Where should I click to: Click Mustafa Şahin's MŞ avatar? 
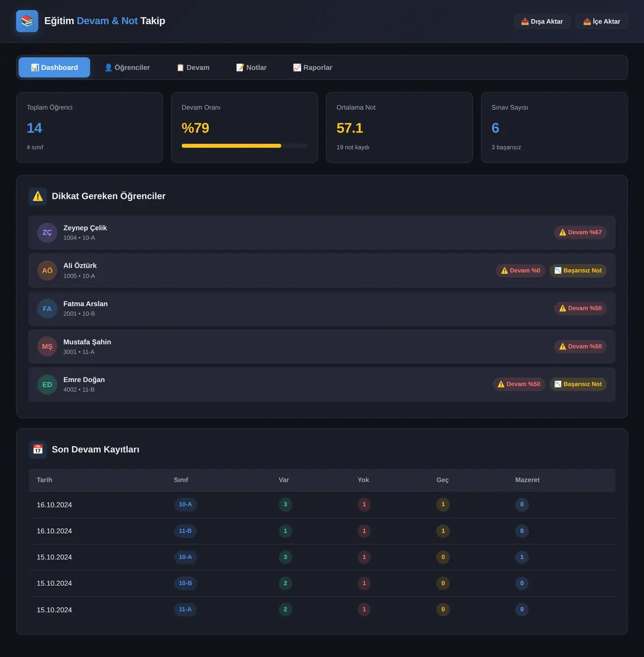(47, 346)
